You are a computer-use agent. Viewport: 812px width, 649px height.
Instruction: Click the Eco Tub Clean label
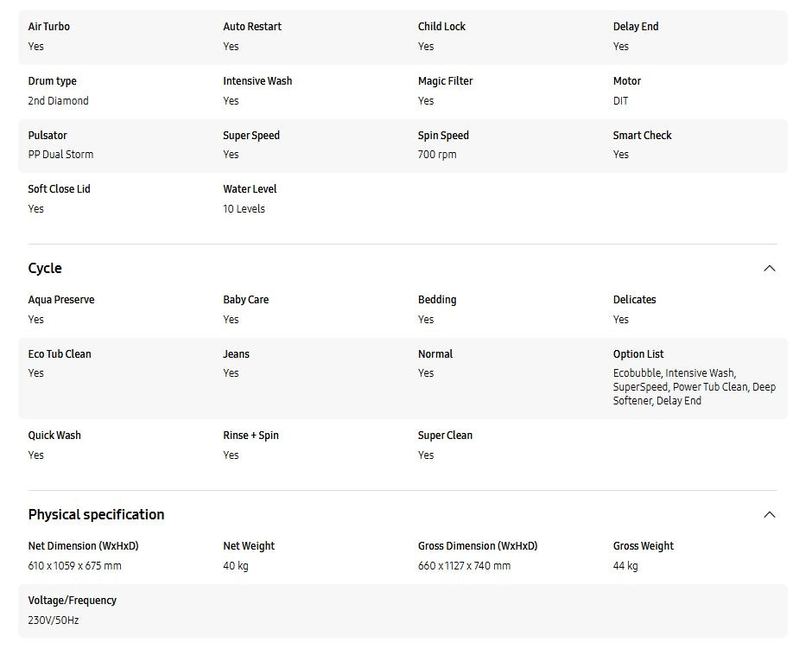pyautogui.click(x=59, y=354)
